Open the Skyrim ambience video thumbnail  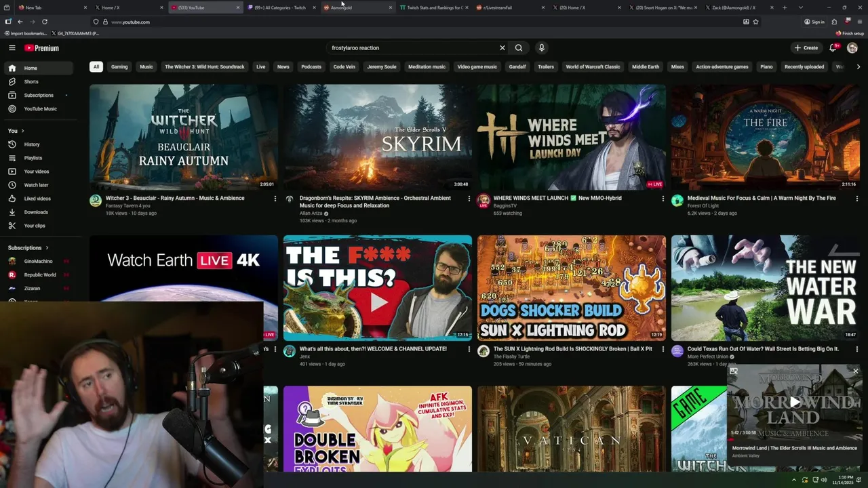click(x=378, y=137)
